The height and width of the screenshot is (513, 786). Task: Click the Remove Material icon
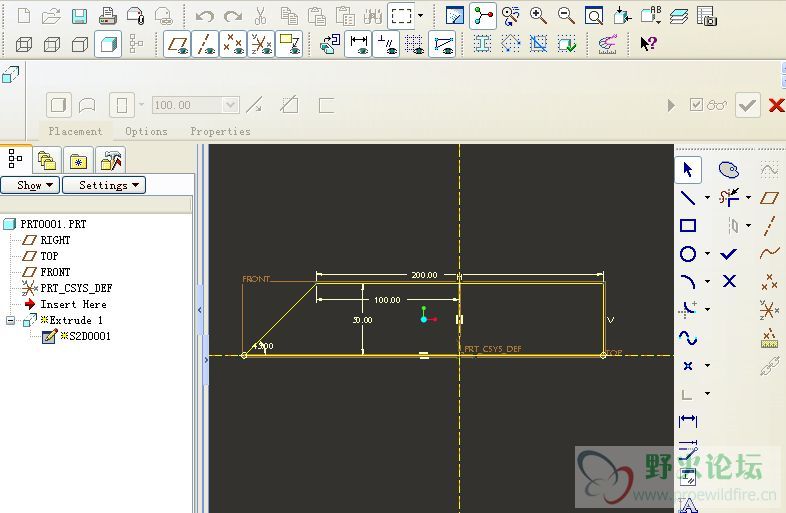pos(290,105)
